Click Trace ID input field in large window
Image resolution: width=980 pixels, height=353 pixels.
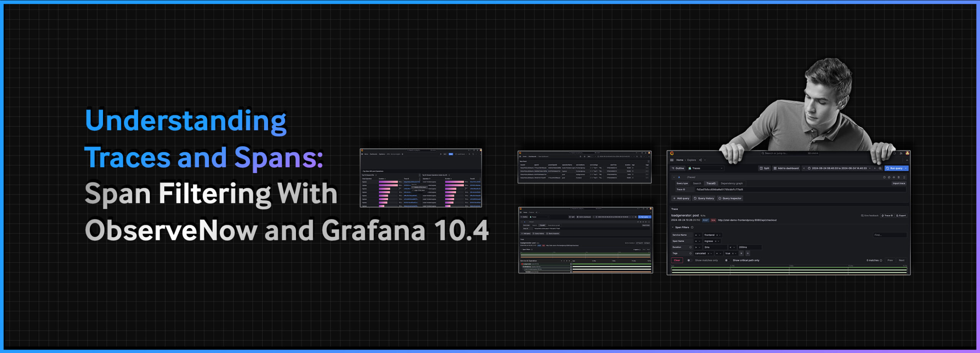tap(801, 190)
